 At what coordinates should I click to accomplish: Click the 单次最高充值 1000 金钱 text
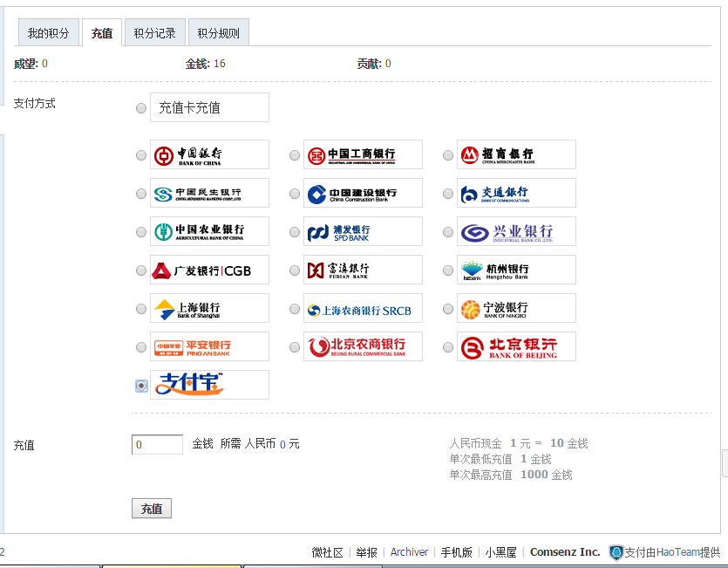click(511, 475)
